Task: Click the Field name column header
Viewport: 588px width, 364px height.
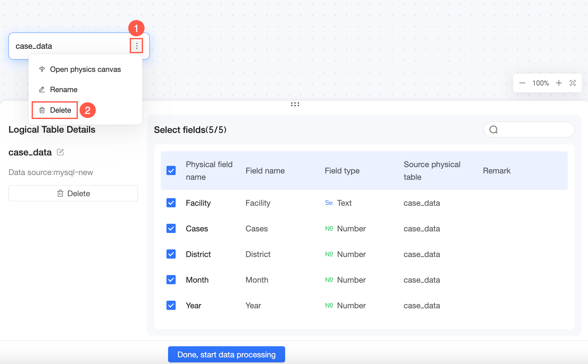Action: click(x=265, y=171)
